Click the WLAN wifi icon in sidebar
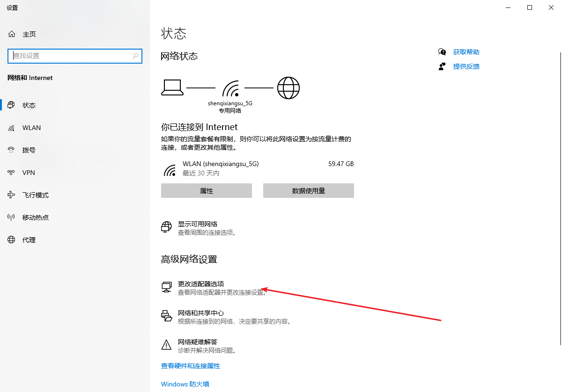Image resolution: width=562 pixels, height=392 pixels. 12,128
